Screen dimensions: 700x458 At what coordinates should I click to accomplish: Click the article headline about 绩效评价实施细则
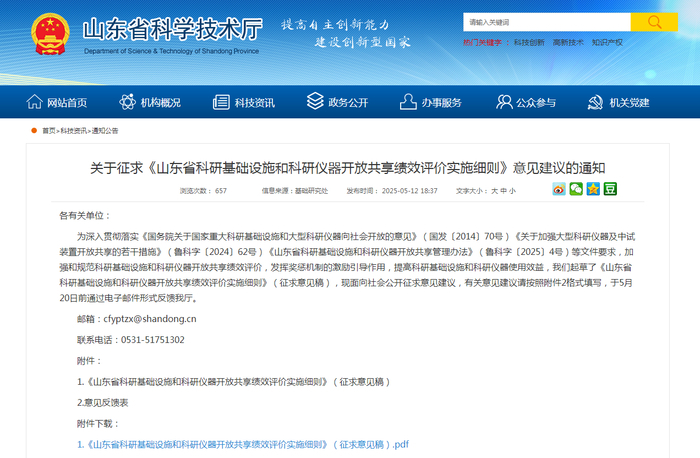[x=348, y=168]
